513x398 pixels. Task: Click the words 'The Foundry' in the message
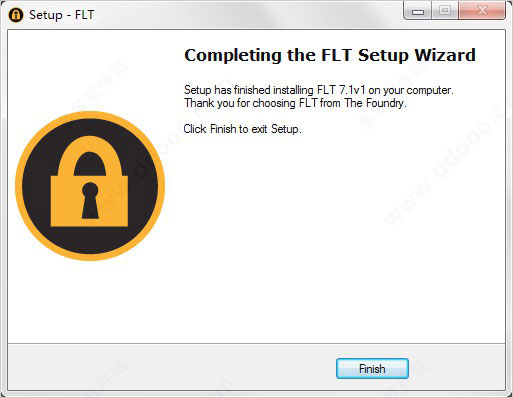(375, 103)
